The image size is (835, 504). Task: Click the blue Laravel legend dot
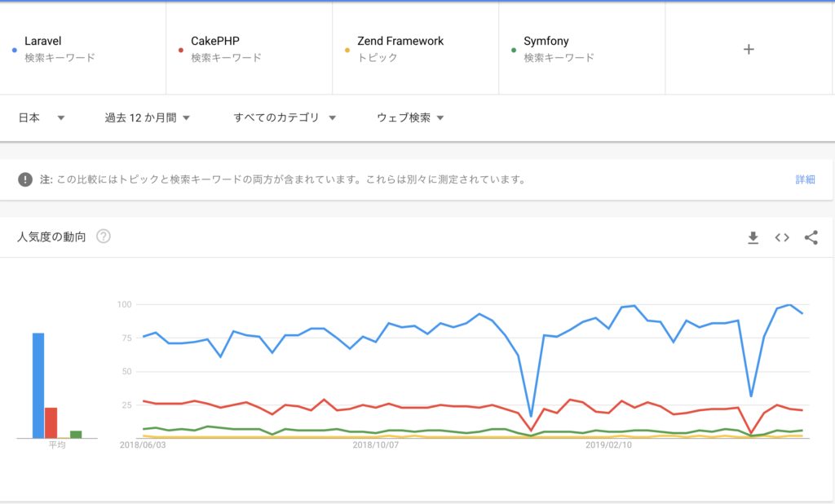tap(15, 50)
